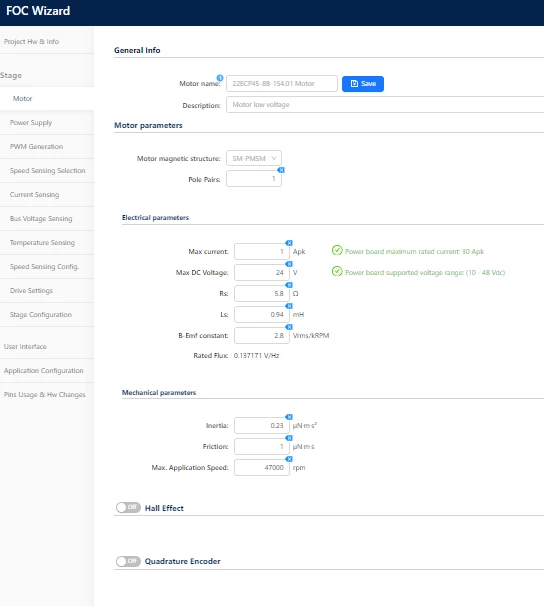This screenshot has height=606, width=544.
Task: Click reset icon above Ls field
Action: (x=289, y=306)
